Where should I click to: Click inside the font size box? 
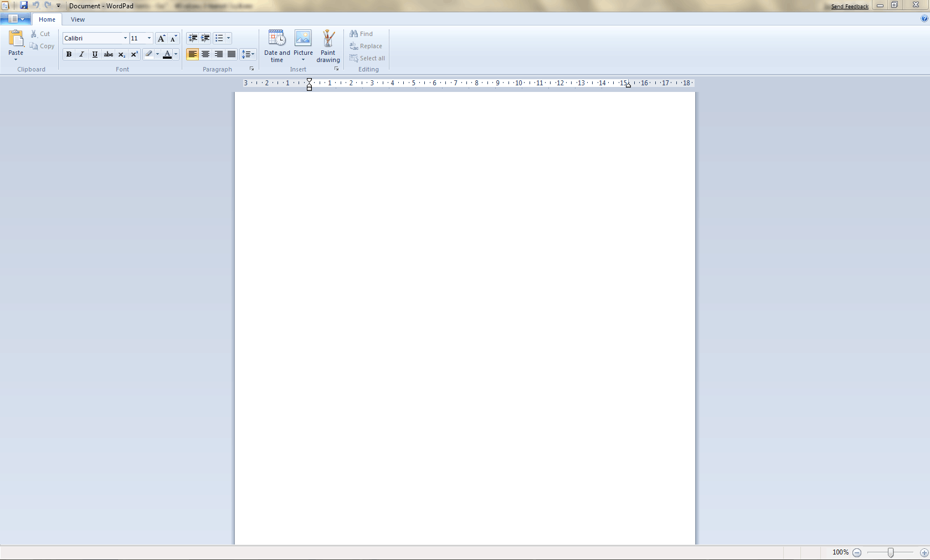coord(138,38)
